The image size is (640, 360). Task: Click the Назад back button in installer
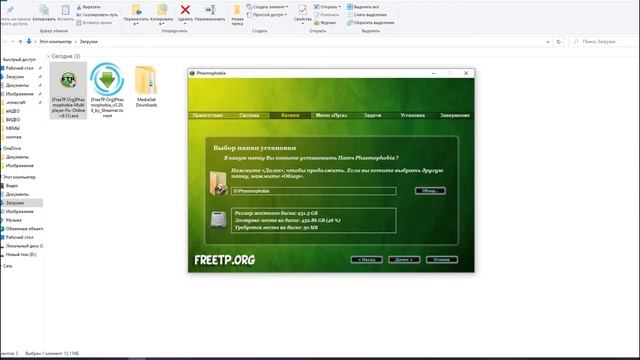tap(367, 260)
